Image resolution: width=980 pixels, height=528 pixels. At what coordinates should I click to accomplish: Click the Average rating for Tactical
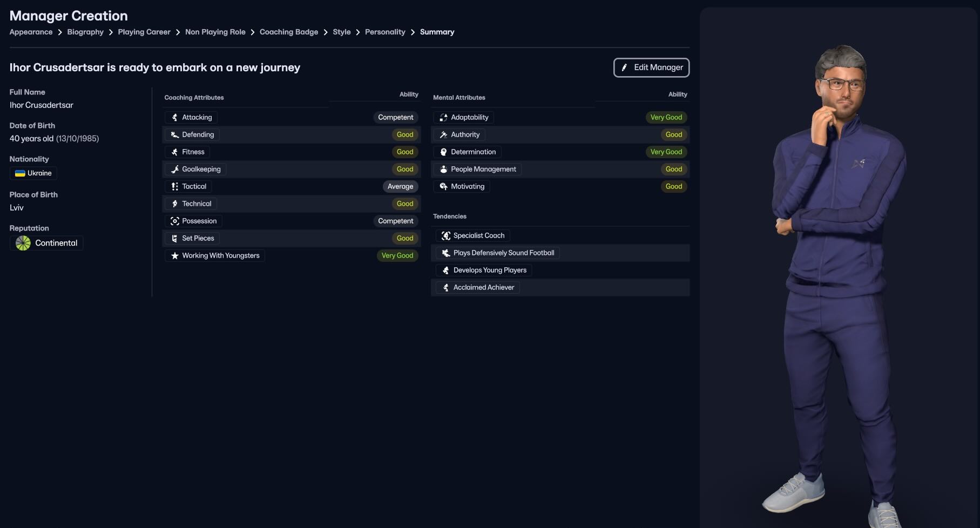[x=400, y=186]
